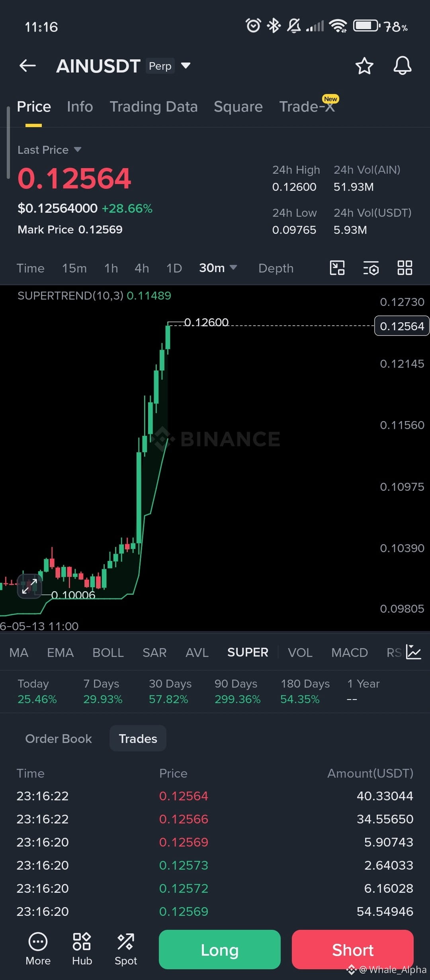Open the chart drawing tools icon
Screen dimensions: 430x980
pyautogui.click(x=337, y=268)
